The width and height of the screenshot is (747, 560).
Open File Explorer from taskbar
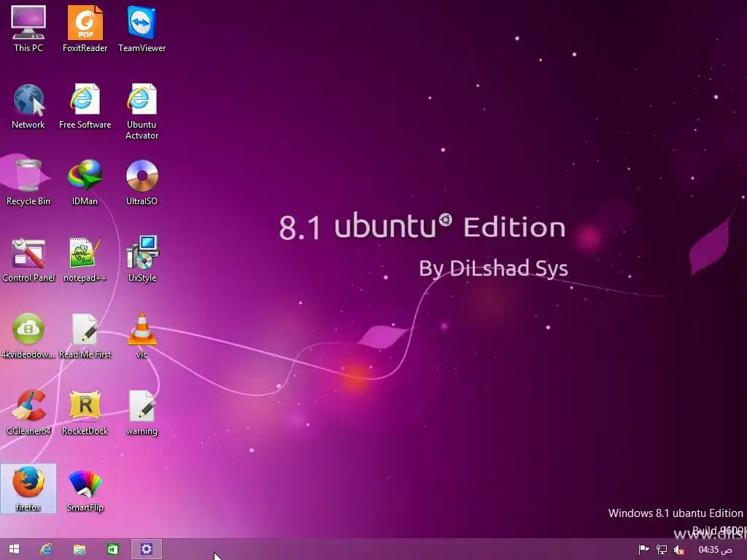(x=79, y=549)
